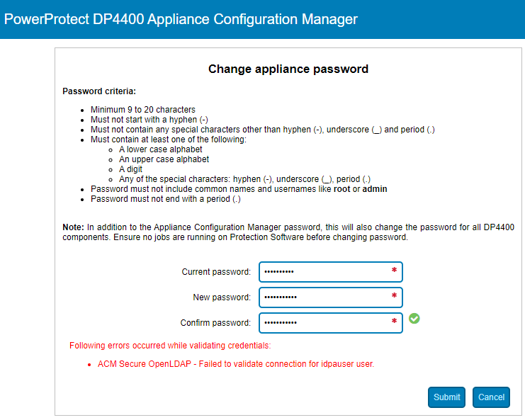Click the red asterisk in New password field

394,296
